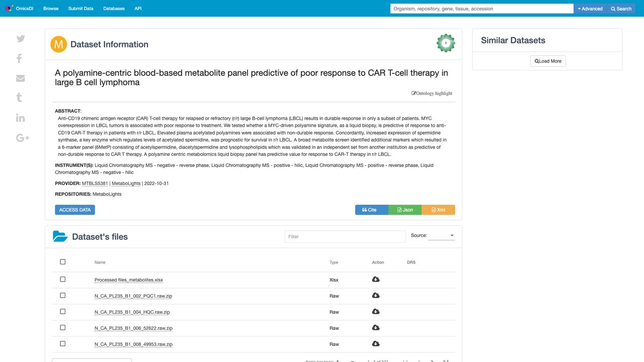Click the ACCESS DATA button
The height and width of the screenshot is (362, 644).
pos(75,210)
